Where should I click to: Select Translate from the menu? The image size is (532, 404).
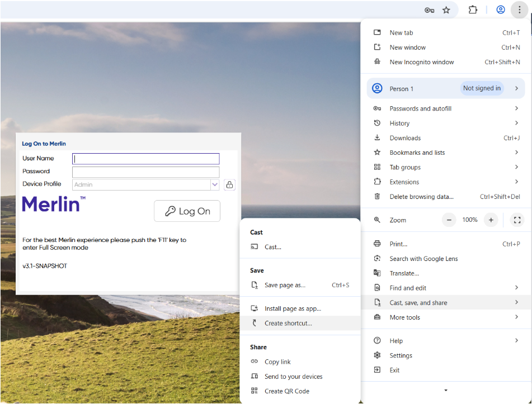pos(446,273)
